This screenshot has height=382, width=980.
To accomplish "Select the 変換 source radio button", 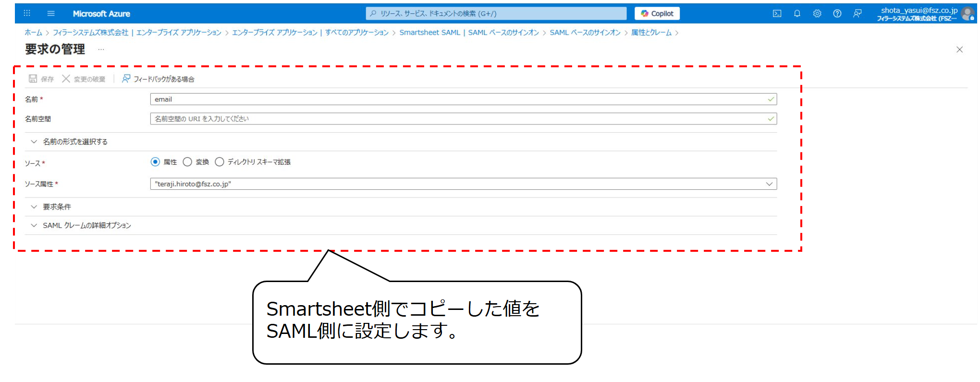I will tap(187, 162).
